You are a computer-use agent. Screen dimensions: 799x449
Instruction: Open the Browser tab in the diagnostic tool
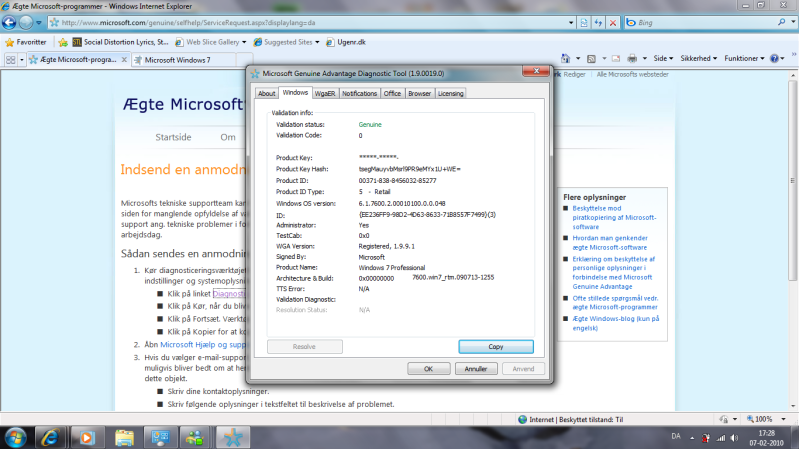pos(419,93)
